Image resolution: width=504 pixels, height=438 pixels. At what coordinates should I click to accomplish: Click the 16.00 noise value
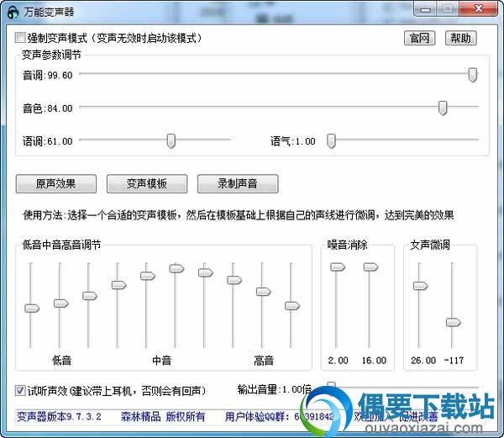coord(374,360)
